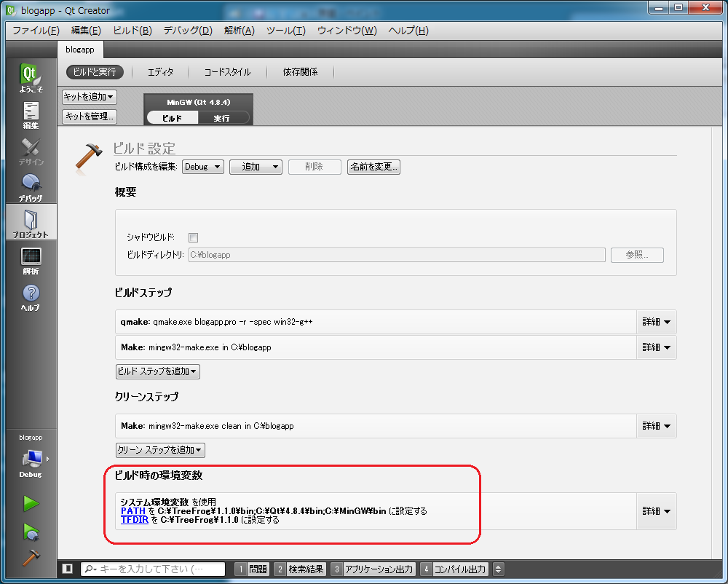Switch to the コードスタイル tab

click(227, 72)
